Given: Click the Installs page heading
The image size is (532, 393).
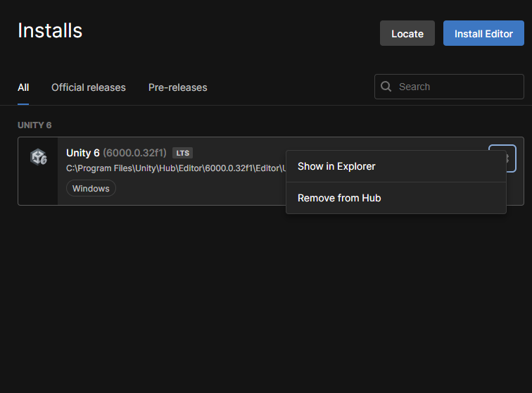Looking at the screenshot, I should [50, 30].
